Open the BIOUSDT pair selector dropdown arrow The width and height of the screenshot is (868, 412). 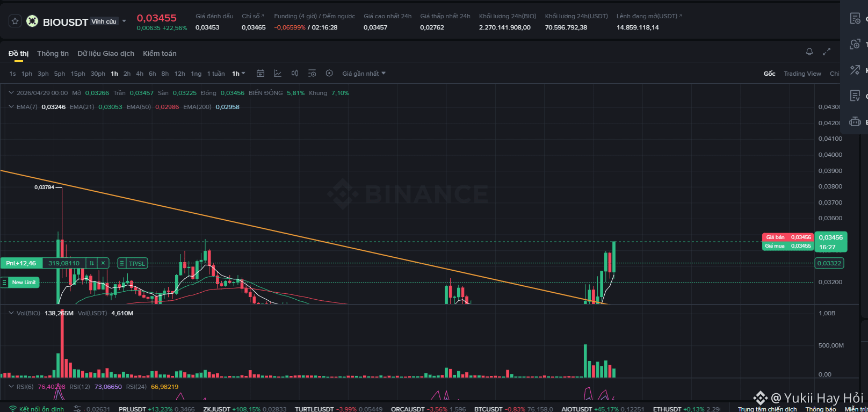point(124,21)
